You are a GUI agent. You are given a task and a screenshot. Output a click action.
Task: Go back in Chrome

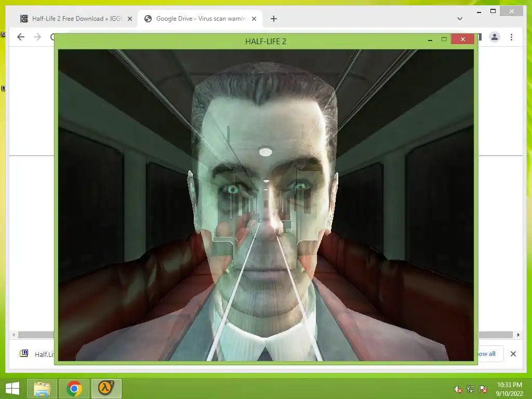21,37
